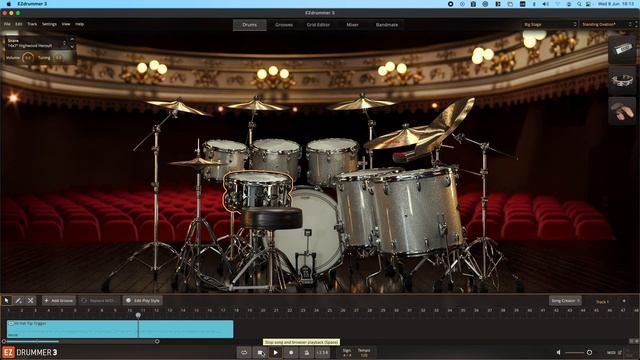
Task: Click the loop range end handle
Action: click(x=157, y=341)
